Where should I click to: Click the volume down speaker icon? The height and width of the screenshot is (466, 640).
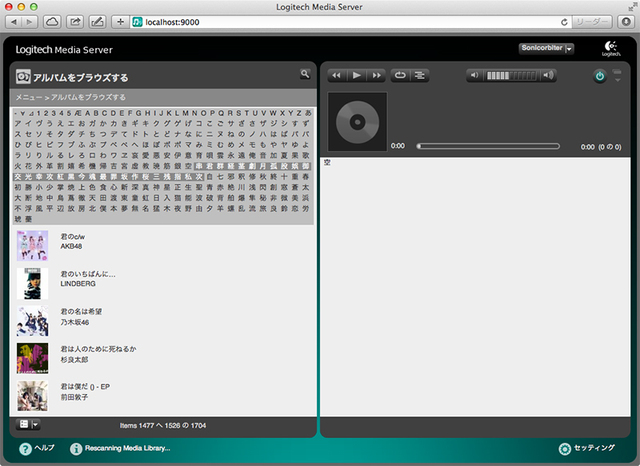[473, 75]
